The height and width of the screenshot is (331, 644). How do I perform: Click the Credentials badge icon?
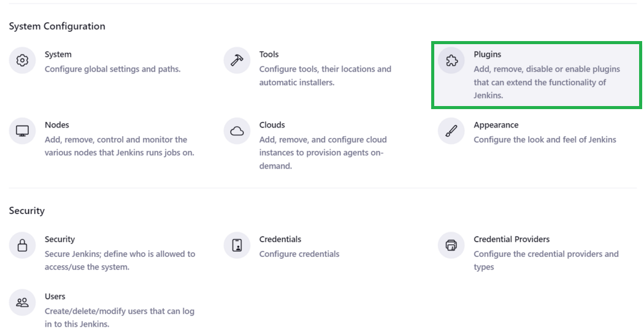click(237, 246)
